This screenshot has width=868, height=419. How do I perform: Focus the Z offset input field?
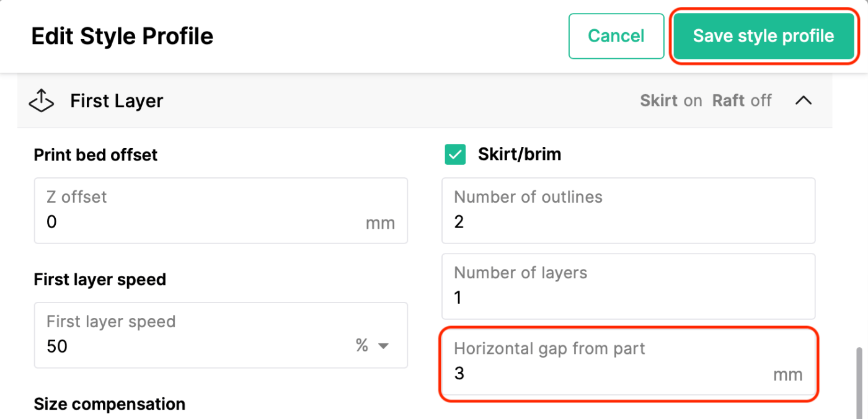221,211
